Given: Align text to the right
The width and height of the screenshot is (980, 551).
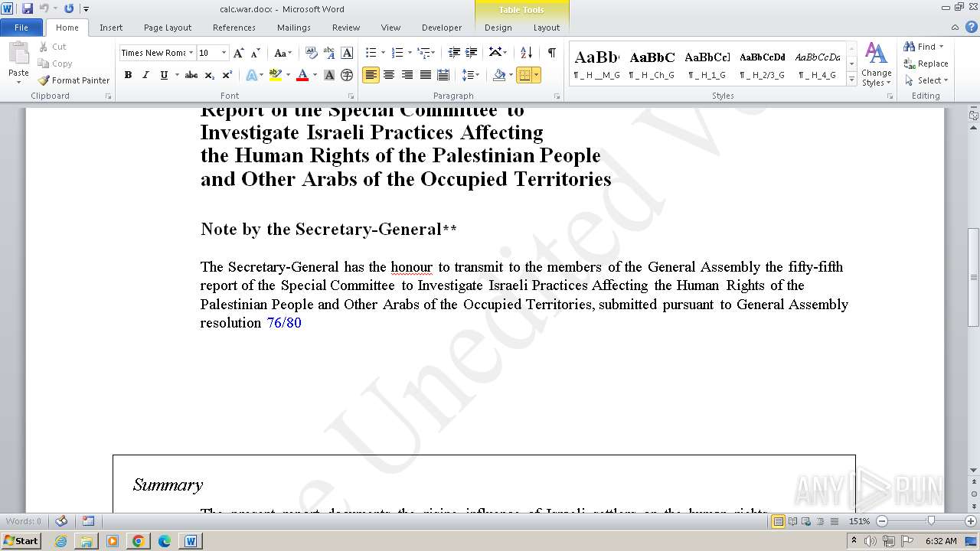Looking at the screenshot, I should [407, 75].
